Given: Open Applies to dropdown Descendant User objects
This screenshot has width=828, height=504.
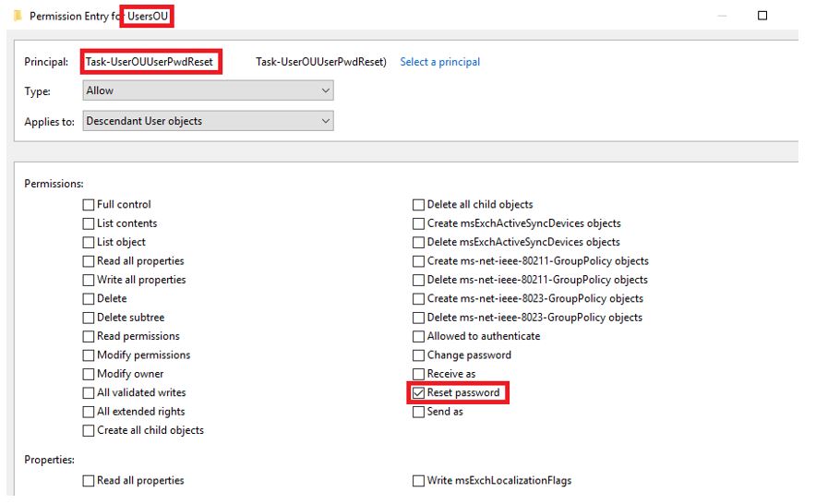Looking at the screenshot, I should pos(208,121).
